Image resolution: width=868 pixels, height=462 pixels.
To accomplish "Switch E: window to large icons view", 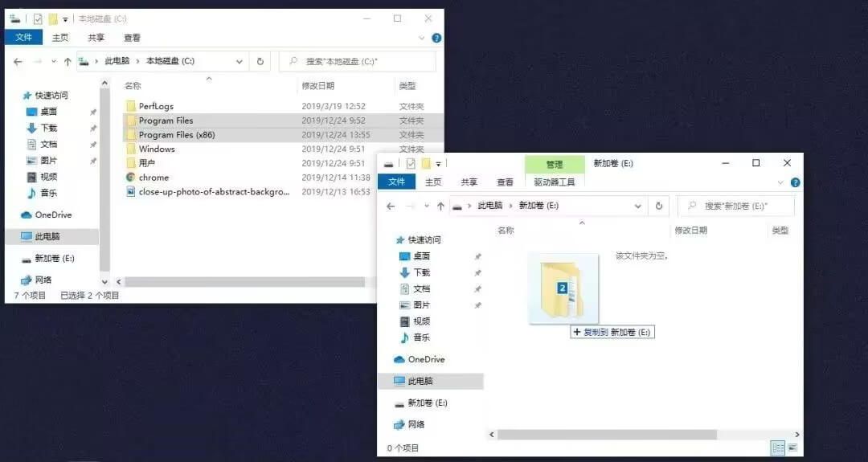I will pos(792,448).
